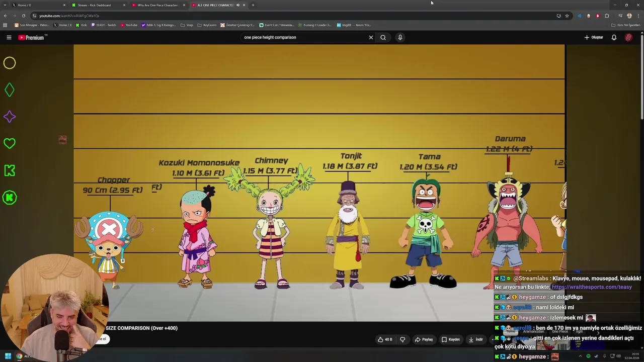
Task: Open the Vorp bookmarks folder
Action: [187, 25]
